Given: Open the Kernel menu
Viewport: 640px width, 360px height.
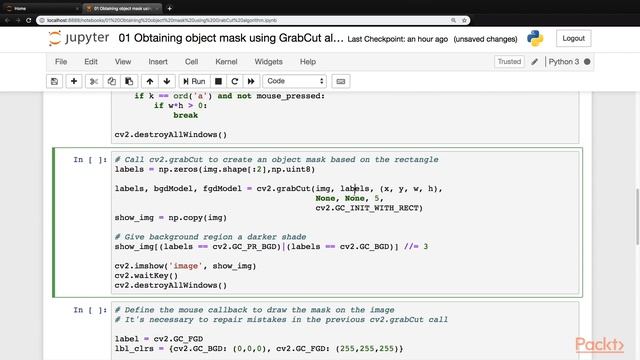Looking at the screenshot, I should (226, 62).
